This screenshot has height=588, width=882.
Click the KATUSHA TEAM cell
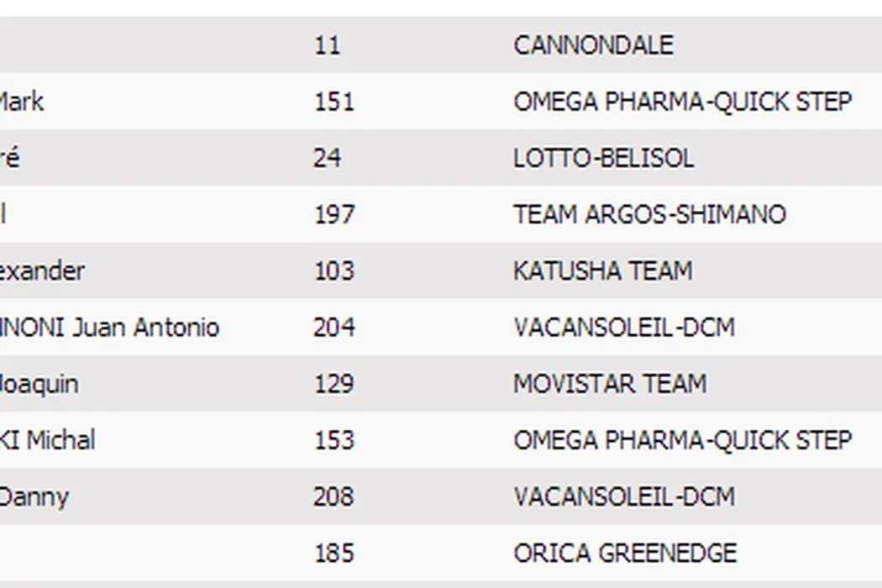coord(602,270)
